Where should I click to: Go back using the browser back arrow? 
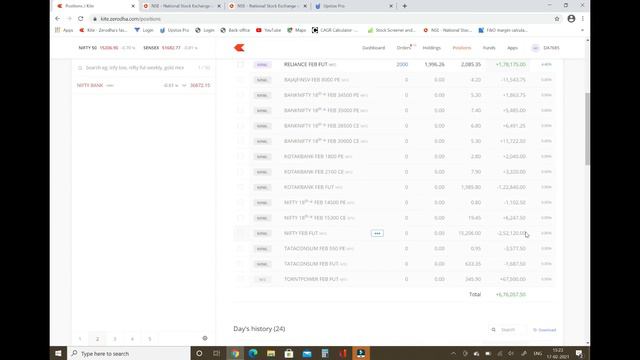58,19
